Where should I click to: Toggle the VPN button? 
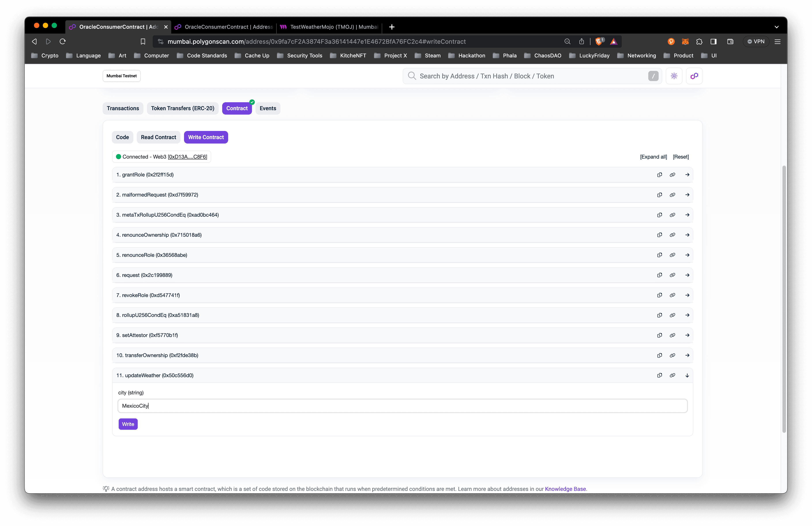pos(756,42)
